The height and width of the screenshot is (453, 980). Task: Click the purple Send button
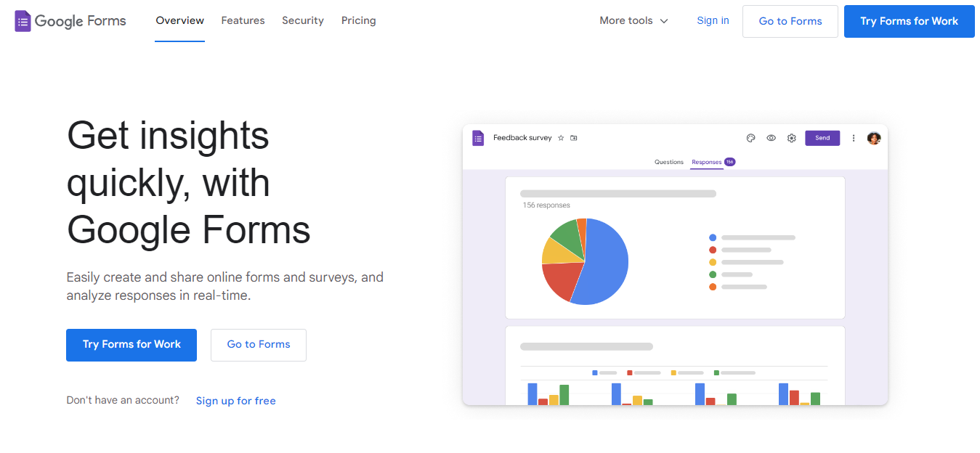pyautogui.click(x=822, y=138)
